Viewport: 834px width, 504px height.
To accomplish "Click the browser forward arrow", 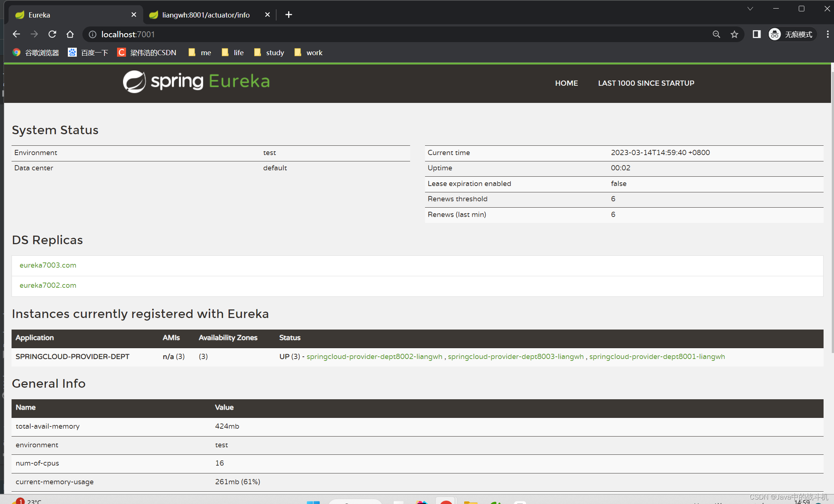I will tap(34, 34).
